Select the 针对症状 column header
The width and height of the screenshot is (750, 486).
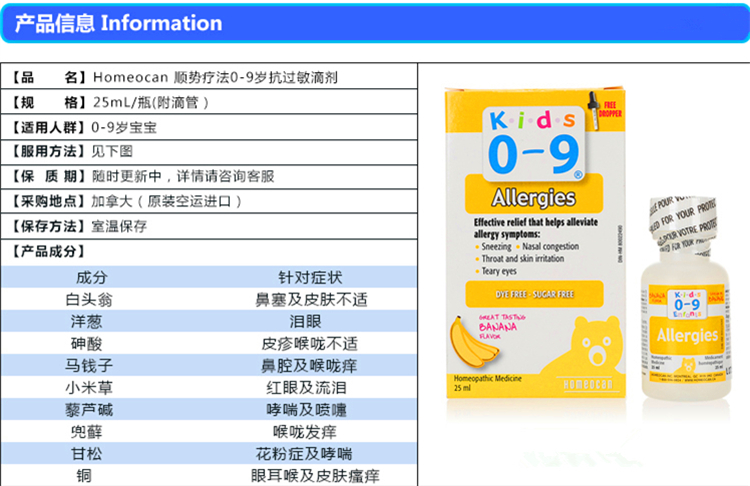[x=310, y=277]
